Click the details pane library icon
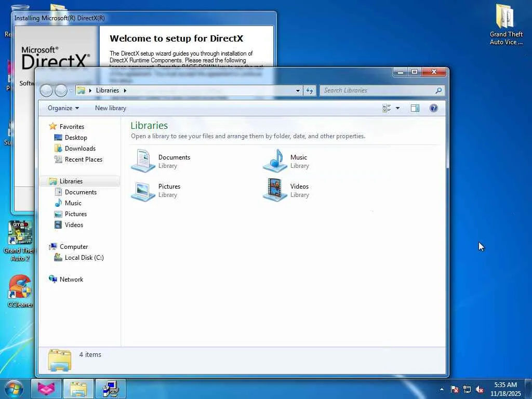Screen dimensions: 532x399 pyautogui.click(x=60, y=360)
